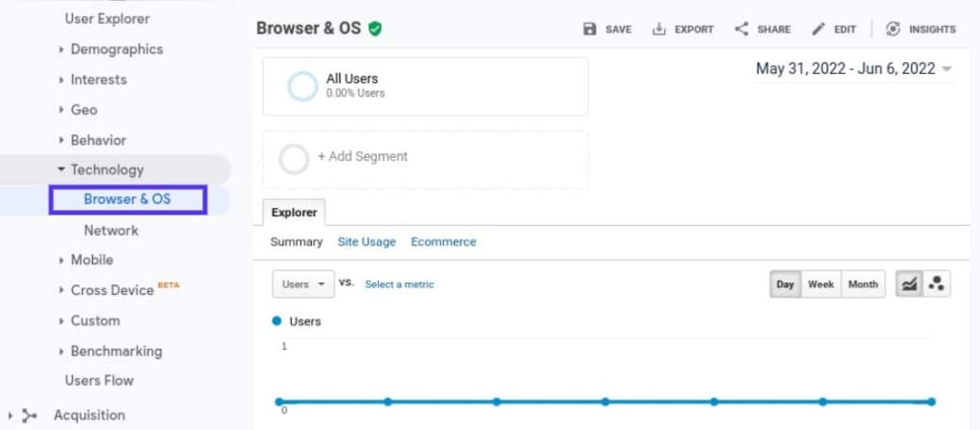This screenshot has width=980, height=430.
Task: Open the date range picker dropdown
Action: click(x=854, y=69)
